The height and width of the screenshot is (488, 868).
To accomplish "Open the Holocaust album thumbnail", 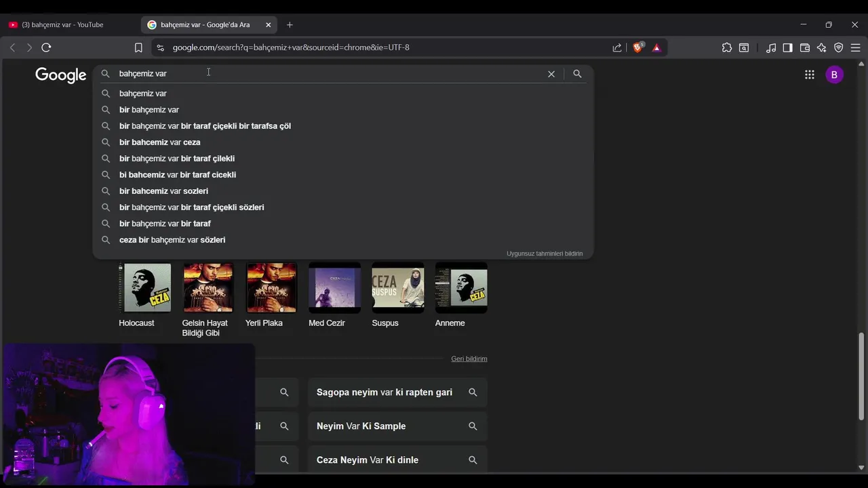I will click(145, 288).
